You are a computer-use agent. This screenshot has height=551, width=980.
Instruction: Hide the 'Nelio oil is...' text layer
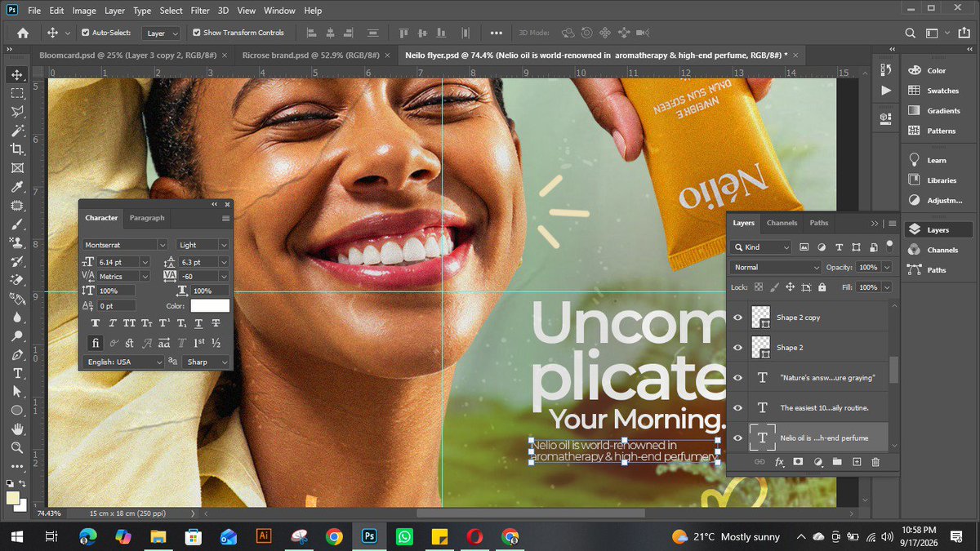pyautogui.click(x=737, y=438)
